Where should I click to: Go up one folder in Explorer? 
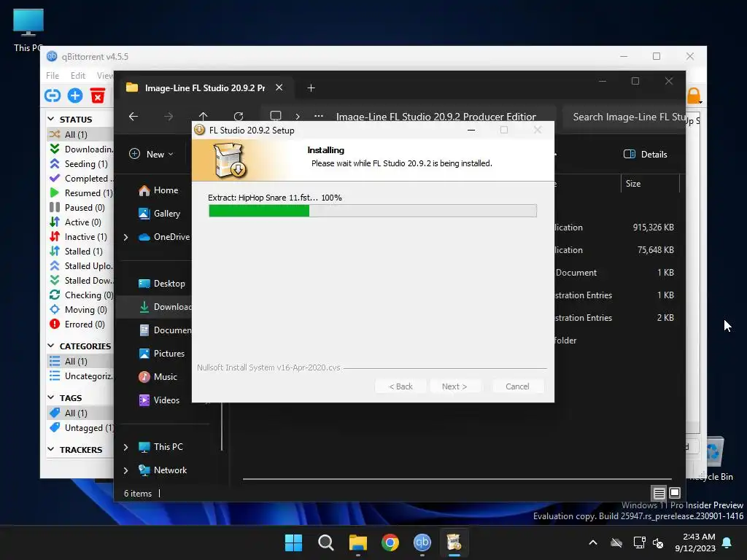[x=204, y=116]
